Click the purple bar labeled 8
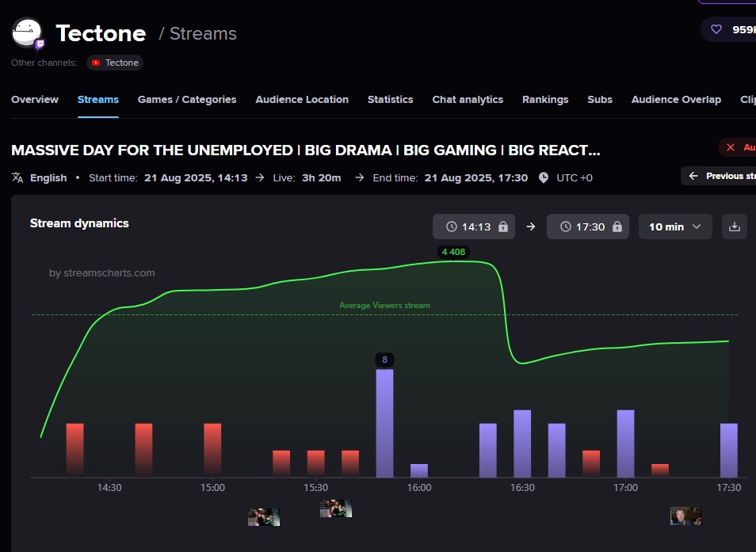The width and height of the screenshot is (756, 552). [x=385, y=423]
